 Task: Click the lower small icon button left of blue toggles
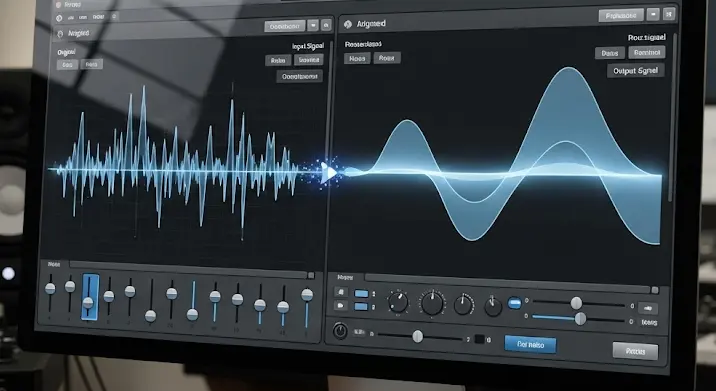click(341, 306)
